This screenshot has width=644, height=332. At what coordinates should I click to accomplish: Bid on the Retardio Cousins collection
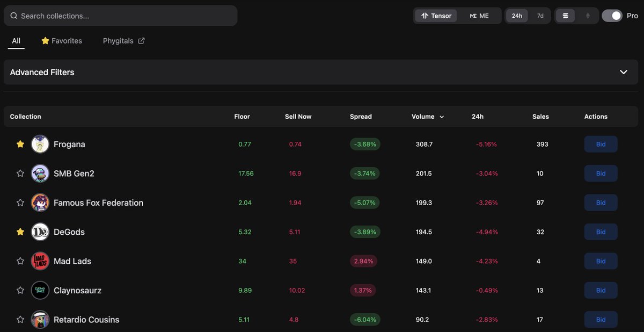[x=601, y=320]
